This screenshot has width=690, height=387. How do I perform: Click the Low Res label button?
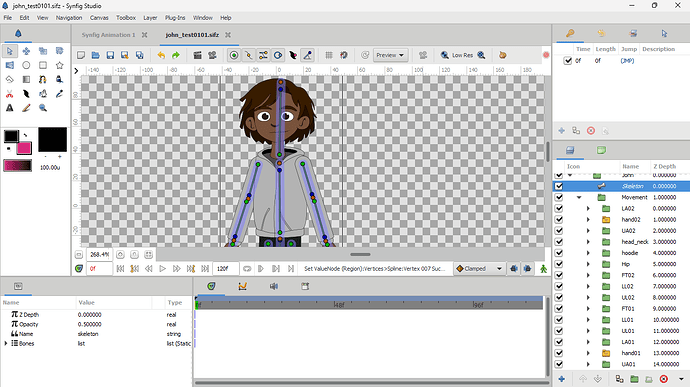462,55
